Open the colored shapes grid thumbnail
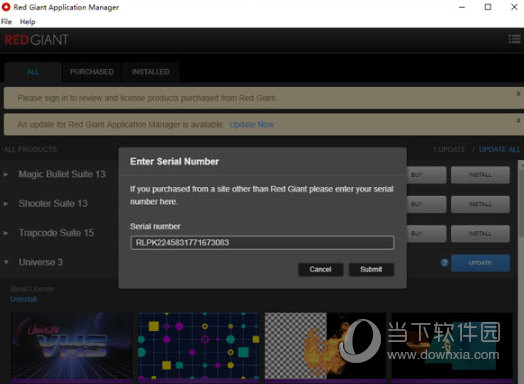Screen dimensions: 524x384 (199, 347)
